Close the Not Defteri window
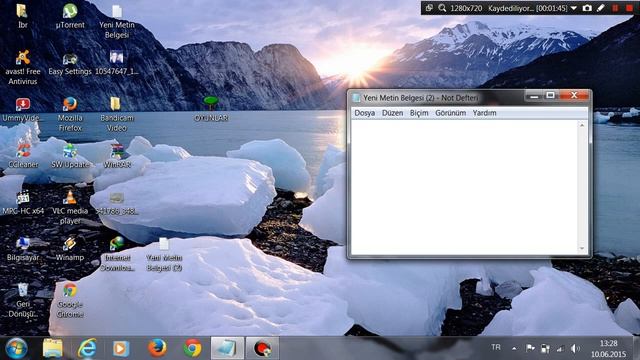This screenshot has width=640, height=360. click(x=574, y=96)
